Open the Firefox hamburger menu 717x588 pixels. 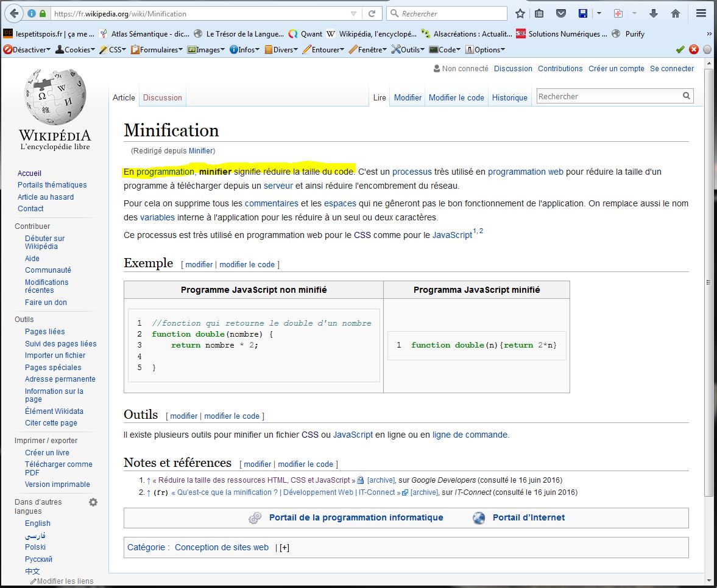point(701,13)
